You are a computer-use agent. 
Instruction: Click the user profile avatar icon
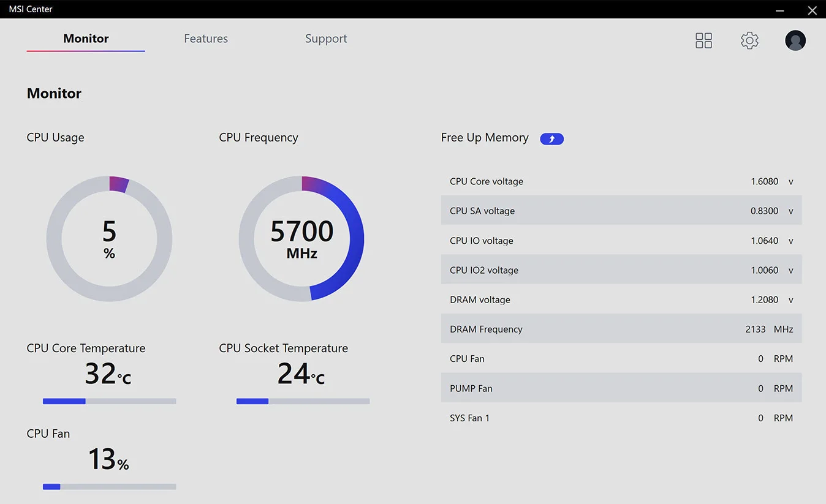tap(795, 40)
